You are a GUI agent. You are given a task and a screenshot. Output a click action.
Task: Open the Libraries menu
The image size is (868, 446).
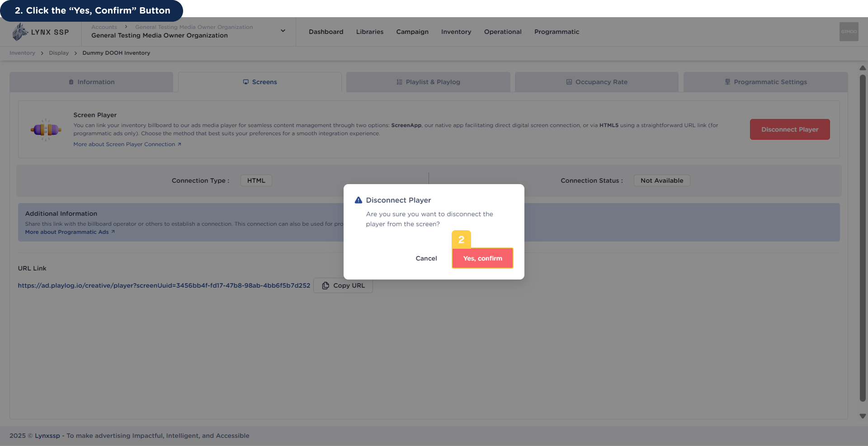[369, 32]
